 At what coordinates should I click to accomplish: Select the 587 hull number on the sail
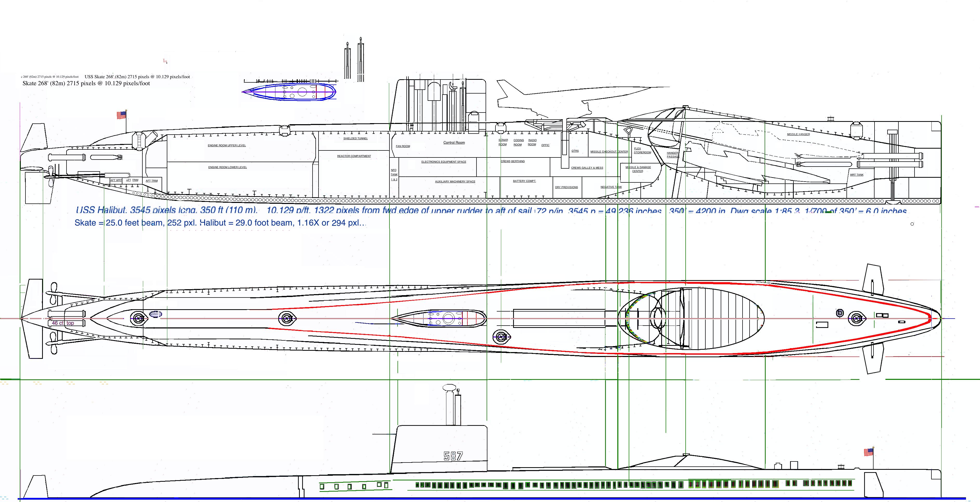coord(453,456)
